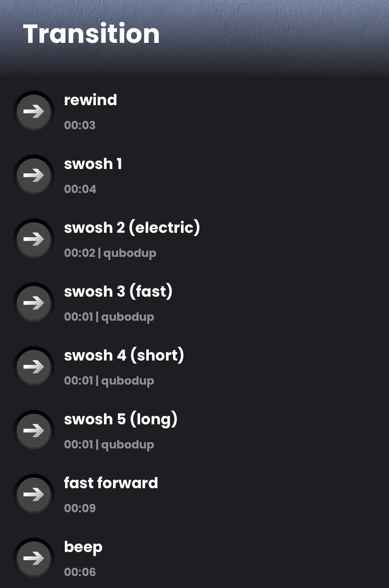
Task: Open the swosh 4 (short) entry
Action: [124, 355]
